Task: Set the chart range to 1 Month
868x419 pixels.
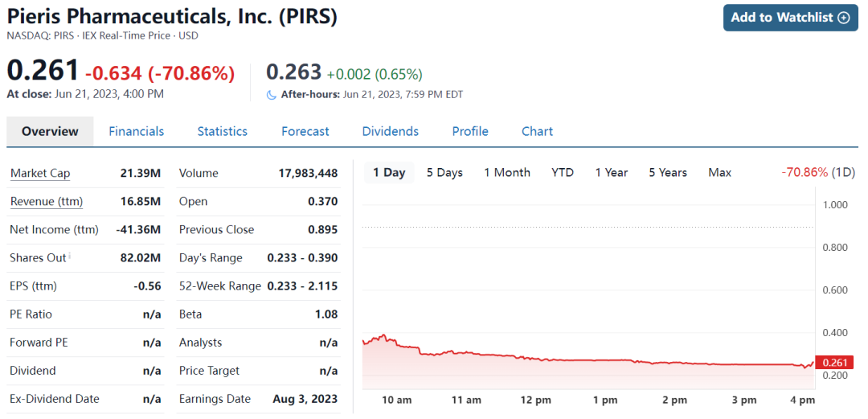Action: pyautogui.click(x=507, y=172)
